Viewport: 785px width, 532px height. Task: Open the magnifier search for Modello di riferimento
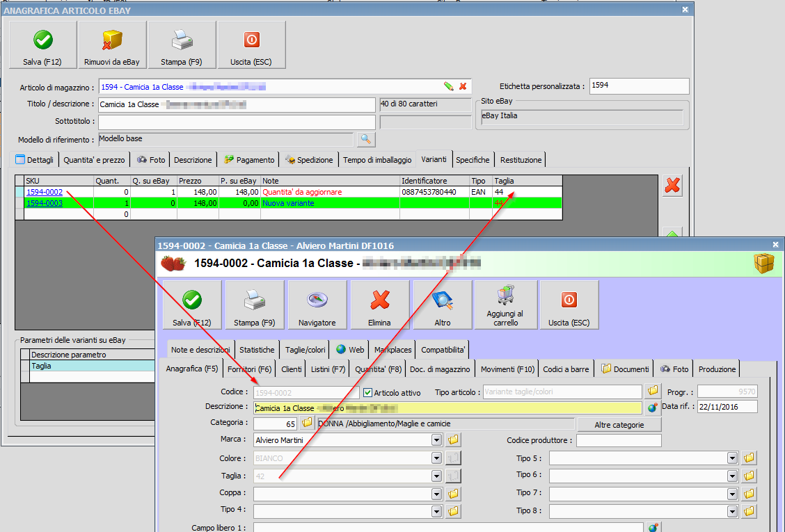pos(366,140)
